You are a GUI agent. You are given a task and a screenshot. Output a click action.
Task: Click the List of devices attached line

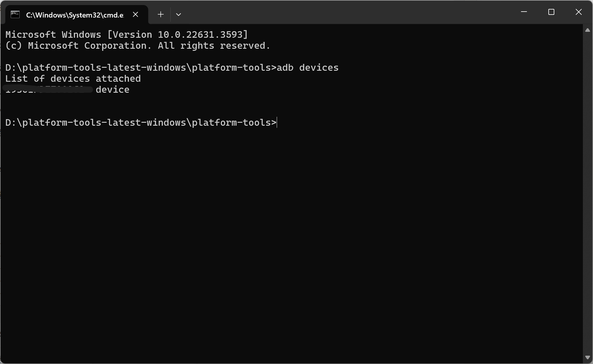(x=73, y=79)
